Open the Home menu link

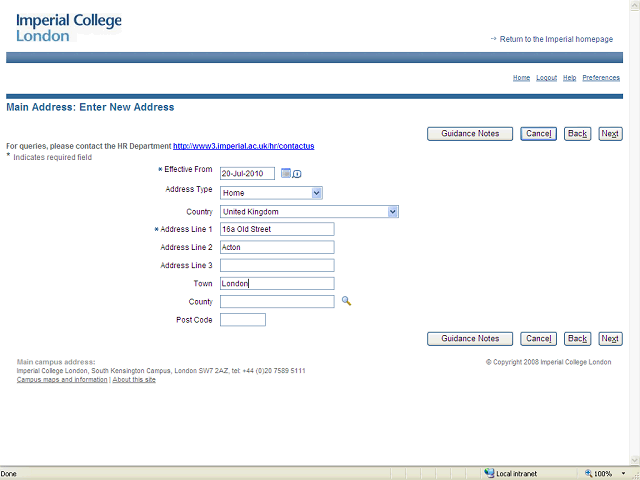(x=521, y=78)
